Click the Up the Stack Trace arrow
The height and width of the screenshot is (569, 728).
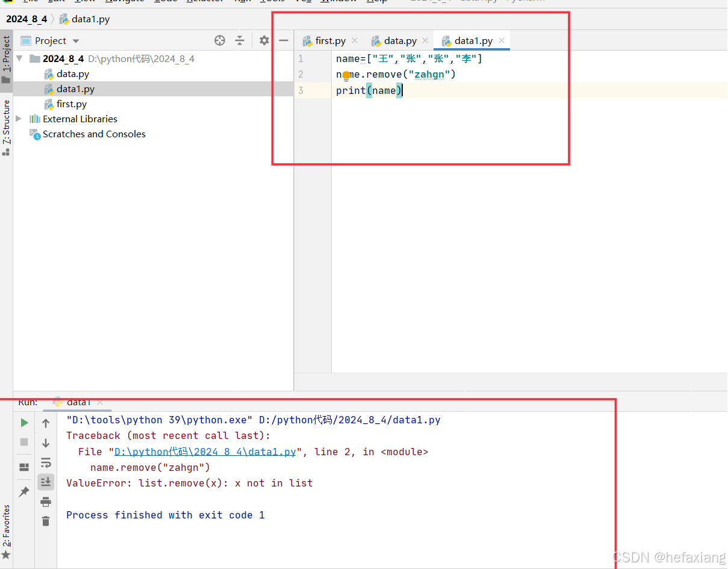(46, 423)
